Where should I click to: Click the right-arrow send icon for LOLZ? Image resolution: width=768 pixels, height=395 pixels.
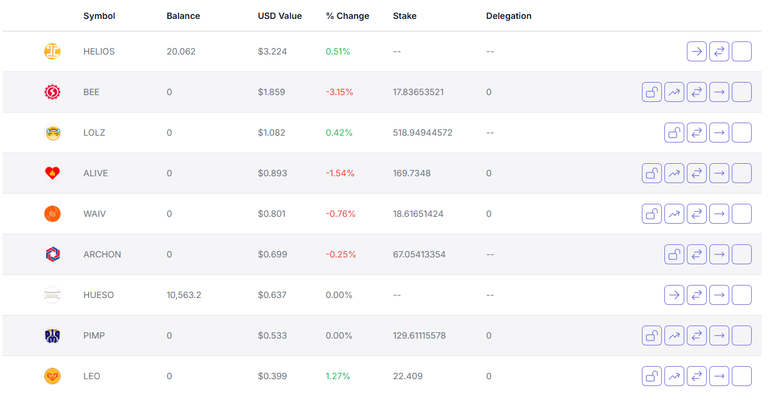click(719, 132)
